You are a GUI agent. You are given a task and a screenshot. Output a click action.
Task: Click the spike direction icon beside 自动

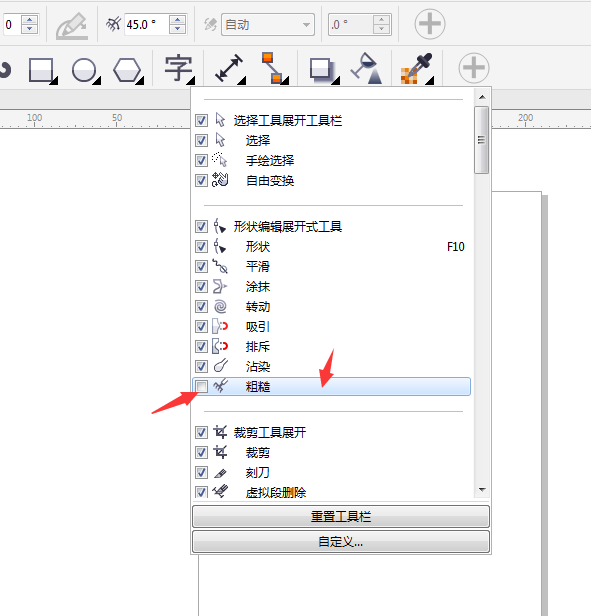pos(211,24)
